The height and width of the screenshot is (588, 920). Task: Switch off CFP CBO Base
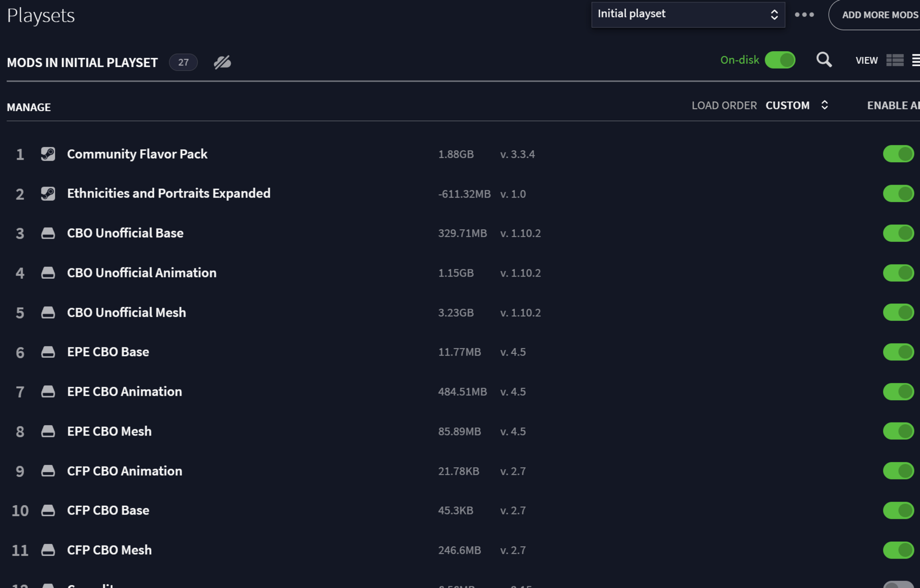point(898,510)
